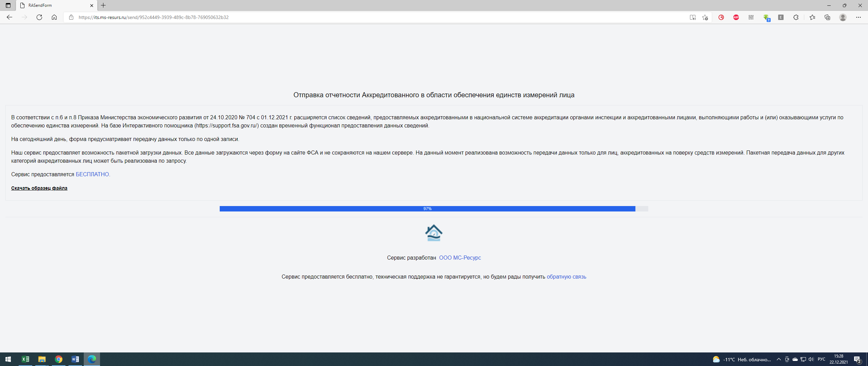Open Excel from the taskbar
868x366 pixels.
click(x=25, y=359)
